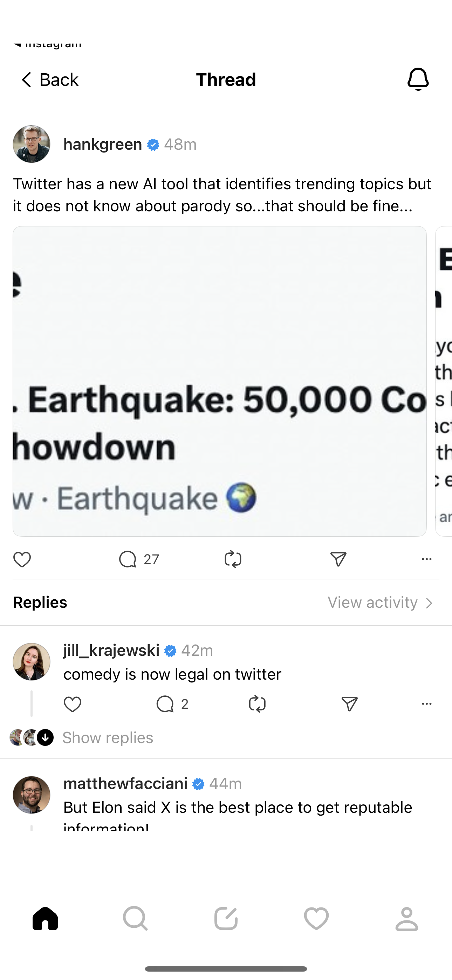Screen dimensions: 452x980
Task: Reply to jill_krajewski's comment
Action: coord(165,704)
